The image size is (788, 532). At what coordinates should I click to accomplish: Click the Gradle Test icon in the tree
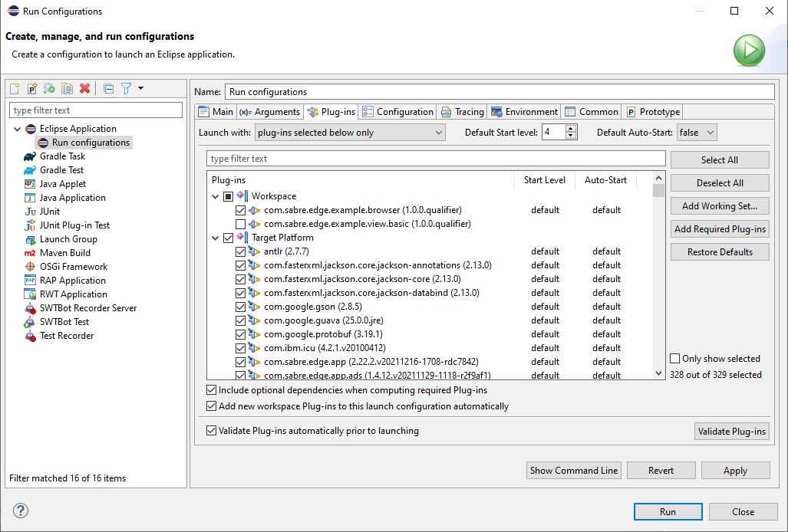click(x=30, y=170)
